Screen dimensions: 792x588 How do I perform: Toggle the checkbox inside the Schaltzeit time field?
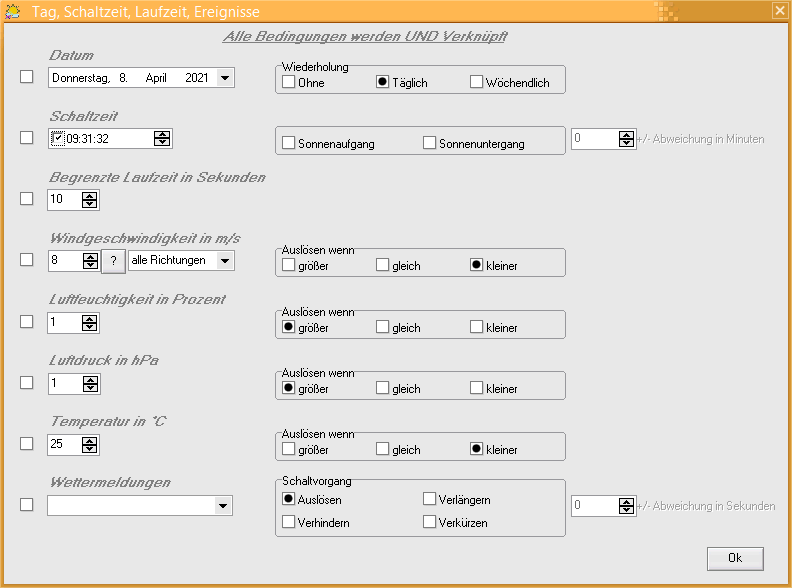[x=58, y=138]
